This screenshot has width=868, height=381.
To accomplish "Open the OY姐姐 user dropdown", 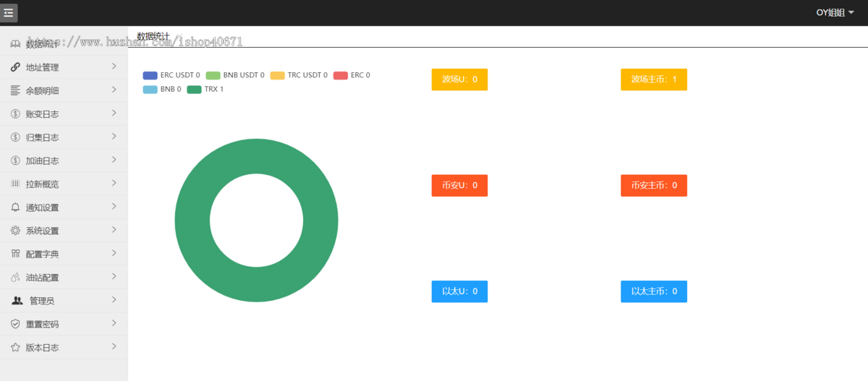I will coord(835,12).
